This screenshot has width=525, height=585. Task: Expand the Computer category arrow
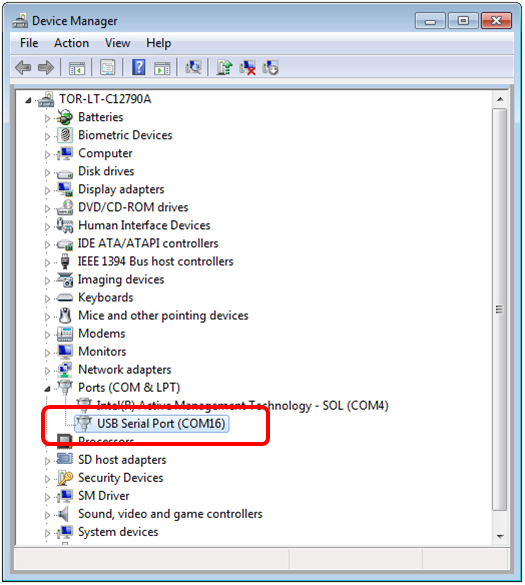47,154
